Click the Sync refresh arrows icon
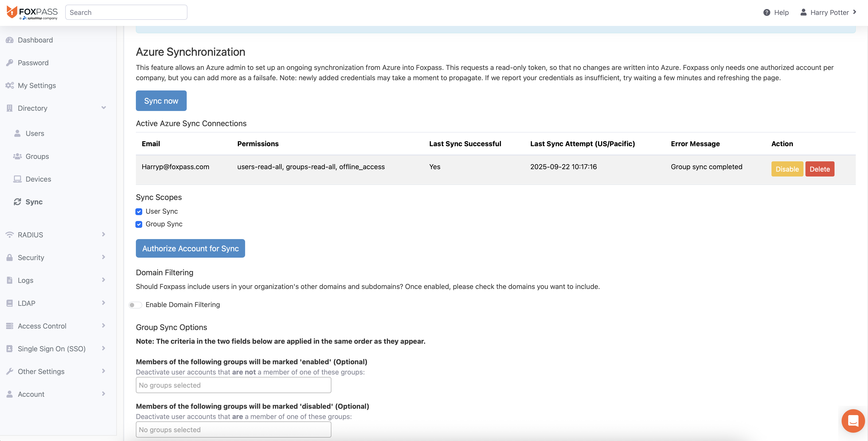This screenshot has height=441, width=868. [x=17, y=202]
